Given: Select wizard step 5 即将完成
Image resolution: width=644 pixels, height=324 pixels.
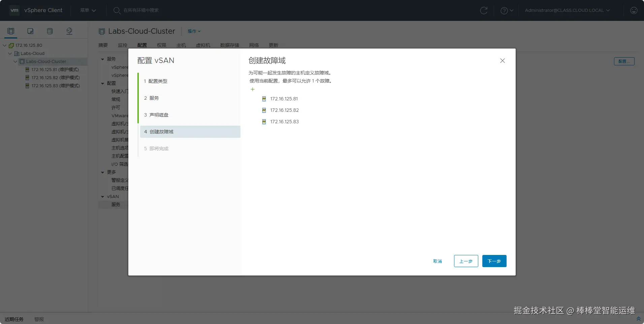Looking at the screenshot, I should pos(190,149).
